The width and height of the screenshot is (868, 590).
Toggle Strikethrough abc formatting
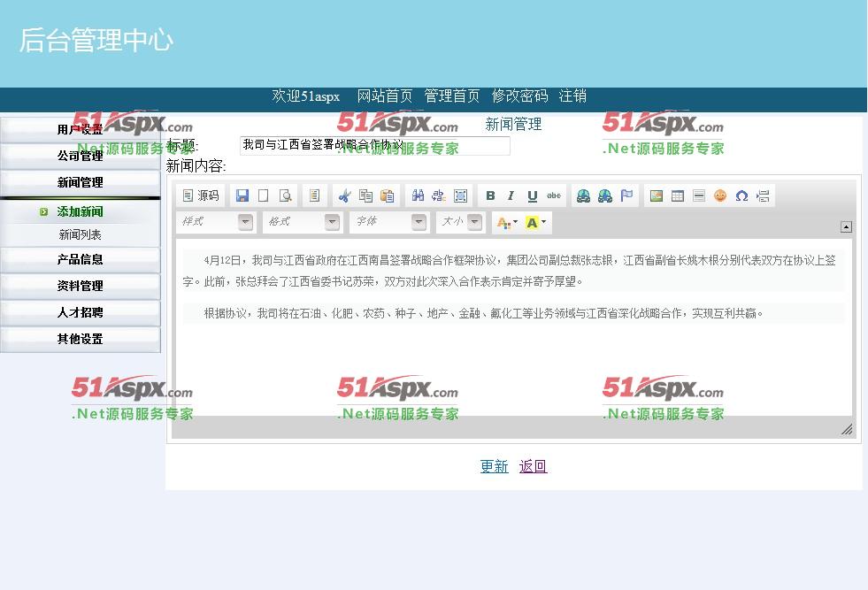554,195
